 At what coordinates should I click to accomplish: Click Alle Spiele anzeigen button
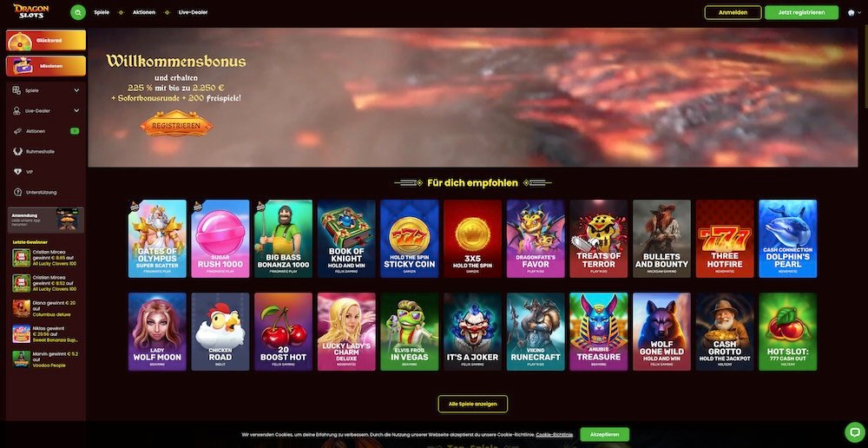click(x=473, y=405)
